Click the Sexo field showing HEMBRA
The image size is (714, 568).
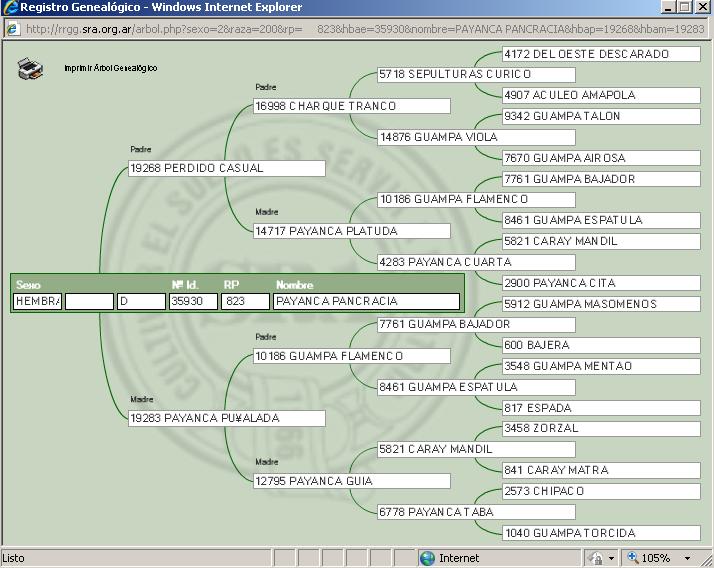38,301
